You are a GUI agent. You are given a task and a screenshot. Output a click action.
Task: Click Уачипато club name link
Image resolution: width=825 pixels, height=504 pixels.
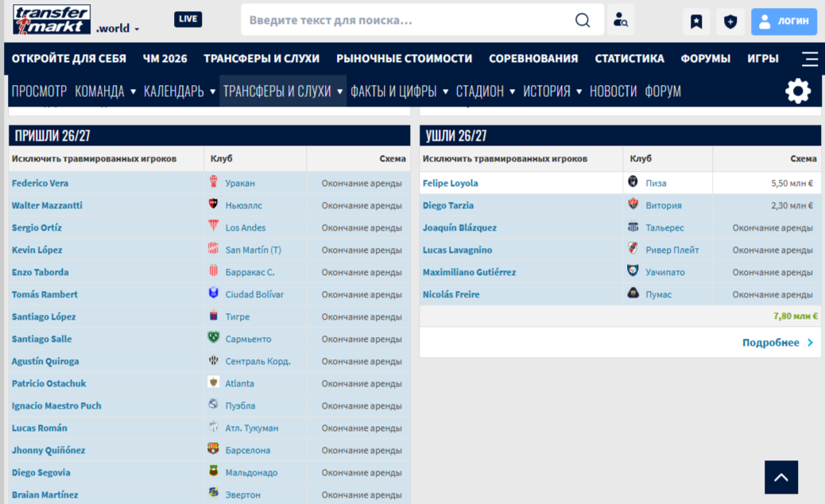coord(665,272)
